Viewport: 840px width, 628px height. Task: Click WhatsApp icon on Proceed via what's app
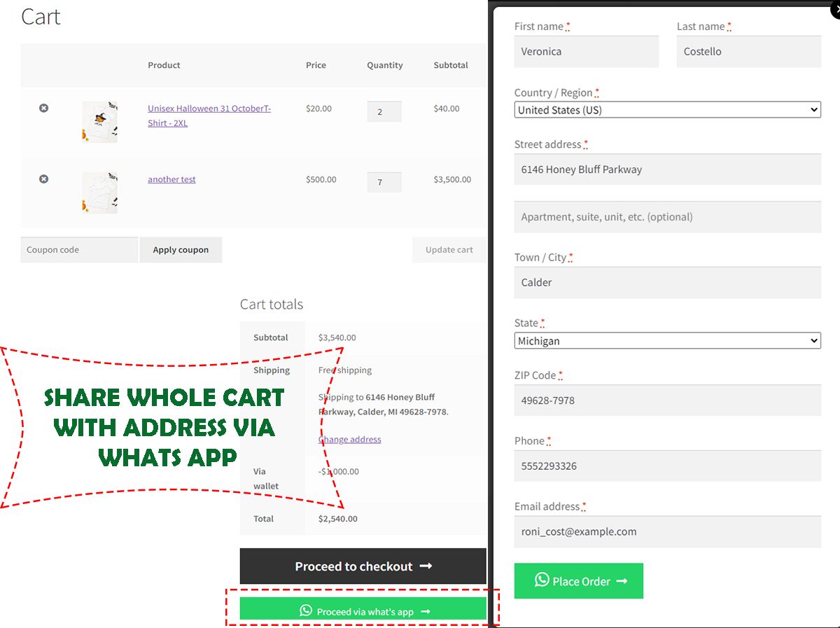pos(306,610)
